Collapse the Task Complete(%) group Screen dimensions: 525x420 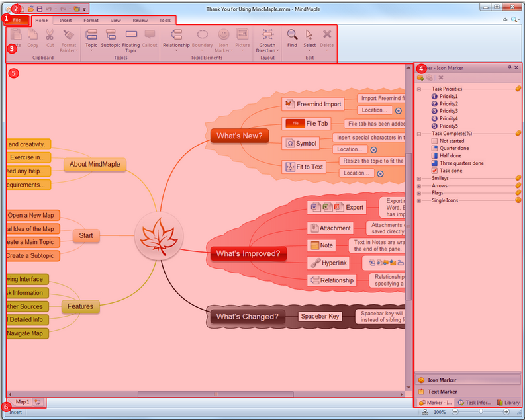(x=419, y=134)
